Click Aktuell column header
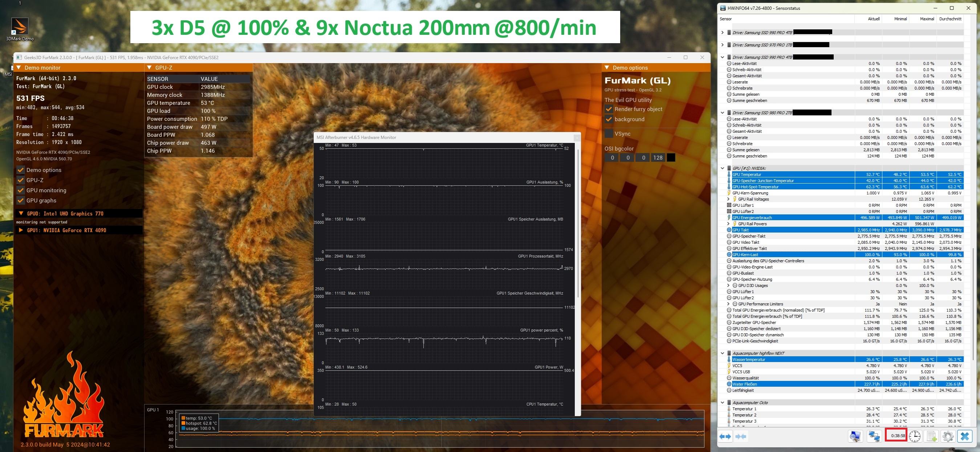The image size is (980, 452). [x=868, y=19]
